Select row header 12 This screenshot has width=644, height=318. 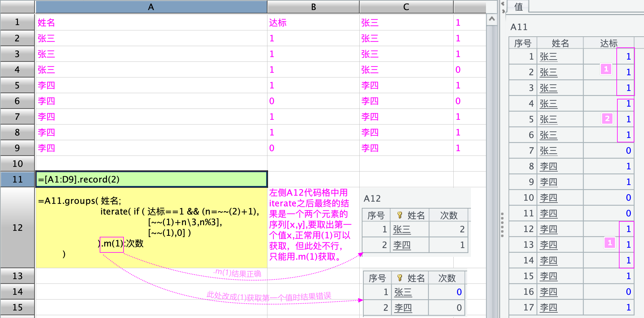tap(17, 228)
